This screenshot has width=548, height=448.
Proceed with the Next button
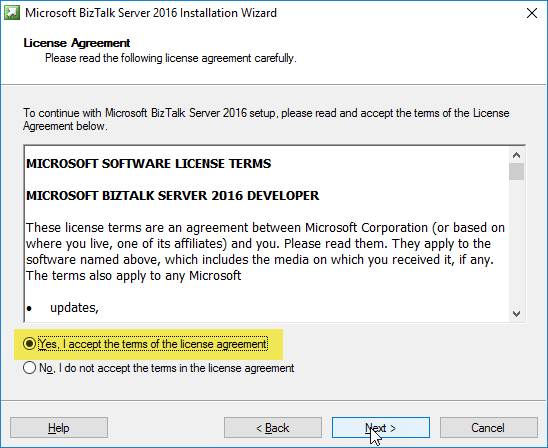[x=381, y=427]
